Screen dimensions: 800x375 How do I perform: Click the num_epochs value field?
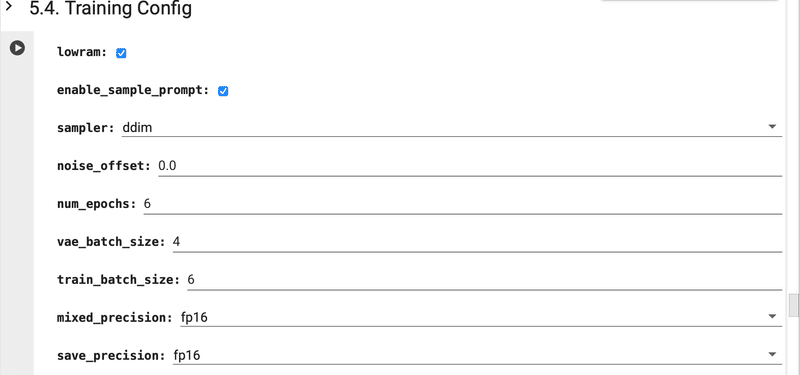coord(462,204)
